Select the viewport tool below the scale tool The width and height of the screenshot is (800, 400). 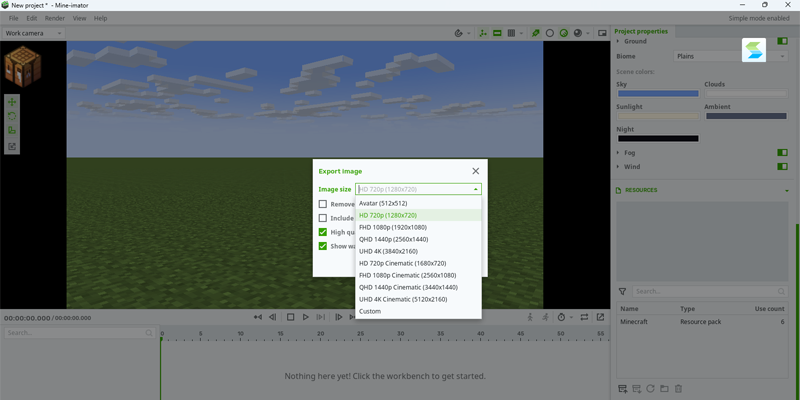click(x=12, y=147)
